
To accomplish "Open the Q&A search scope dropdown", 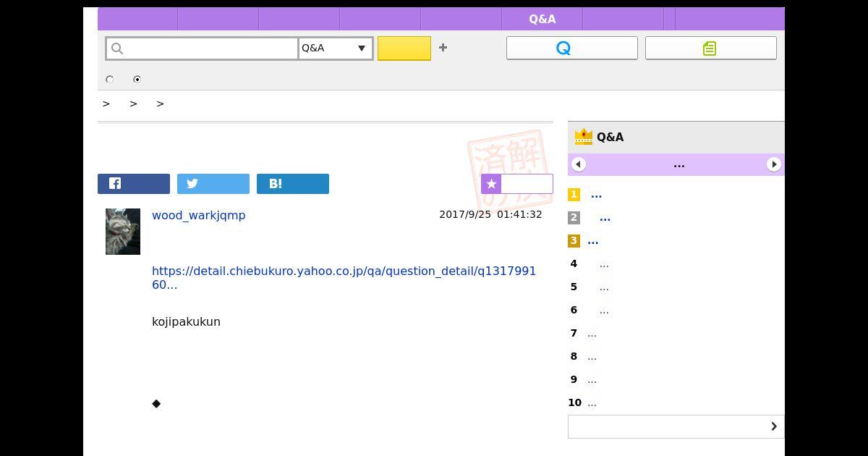I will pos(336,48).
